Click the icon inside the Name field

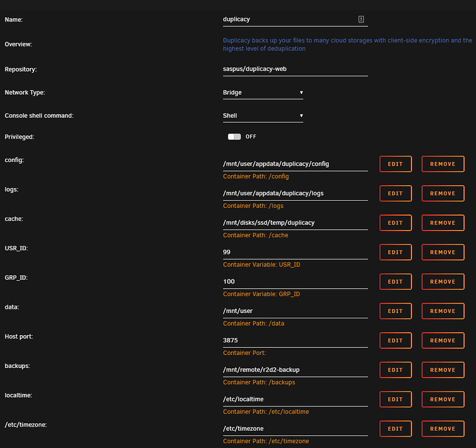tap(361, 19)
